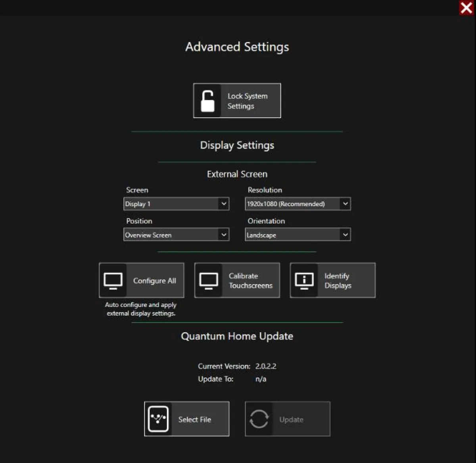Click the Configure All button text
This screenshot has height=463, width=476.
155,281
